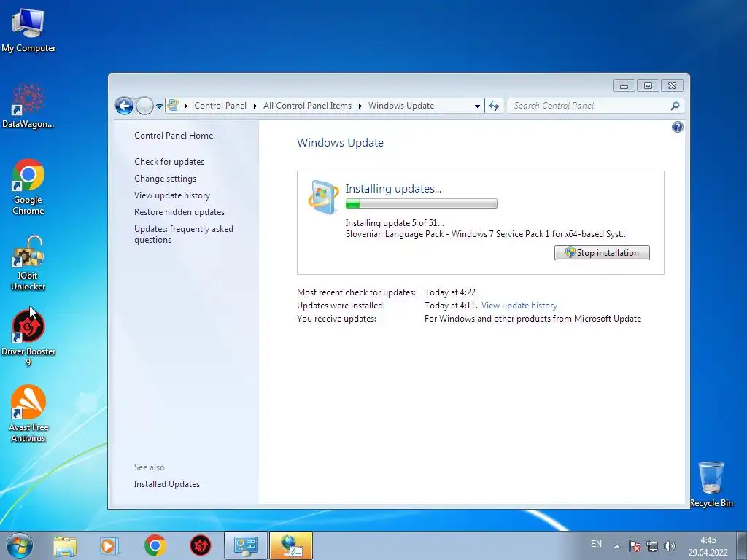Image resolution: width=747 pixels, height=560 pixels.
Task: Open Windows Explorer from the taskbar
Action: (65, 545)
